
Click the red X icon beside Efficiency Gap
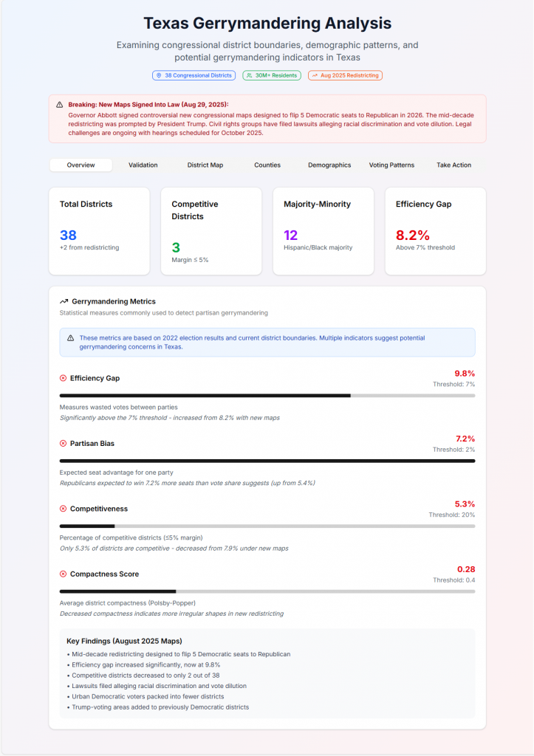[x=63, y=378]
